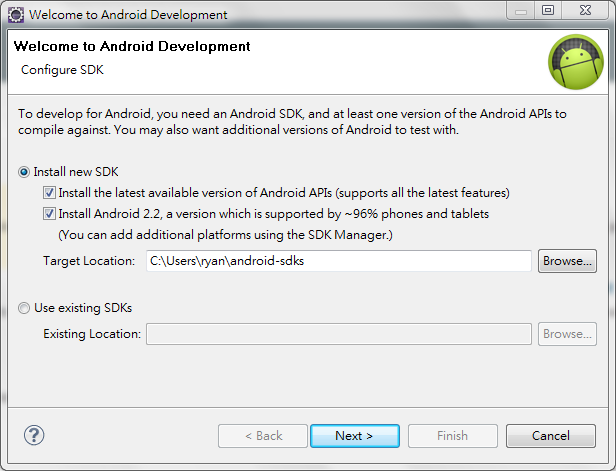616x471 pixels.
Task: Click the Finish button
Action: [x=453, y=436]
